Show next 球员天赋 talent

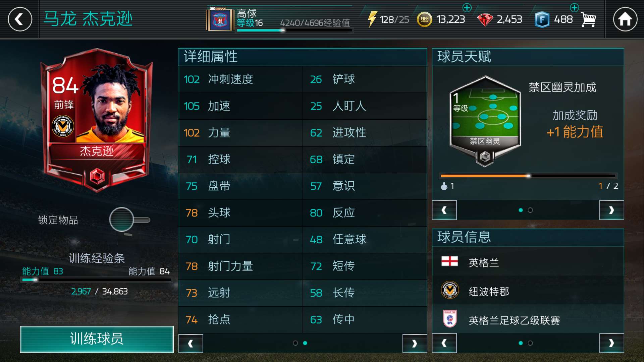click(611, 210)
